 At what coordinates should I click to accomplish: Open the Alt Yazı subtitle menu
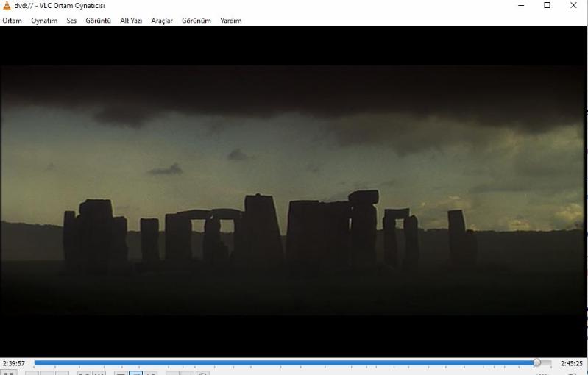[131, 21]
